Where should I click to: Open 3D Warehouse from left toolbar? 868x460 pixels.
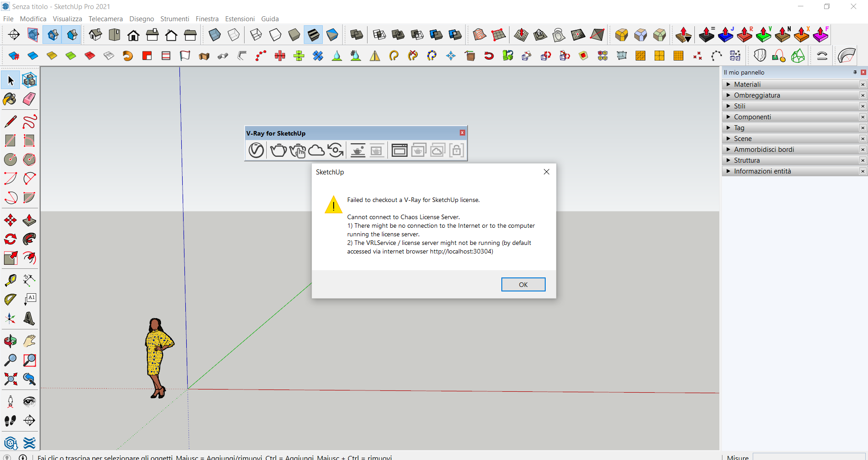coord(10,443)
